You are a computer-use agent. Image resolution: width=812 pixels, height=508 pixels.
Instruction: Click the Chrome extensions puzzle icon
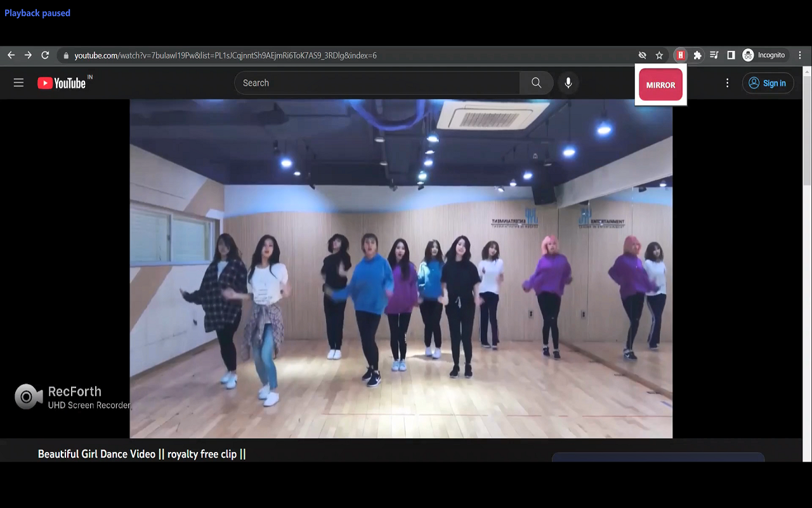(x=697, y=55)
